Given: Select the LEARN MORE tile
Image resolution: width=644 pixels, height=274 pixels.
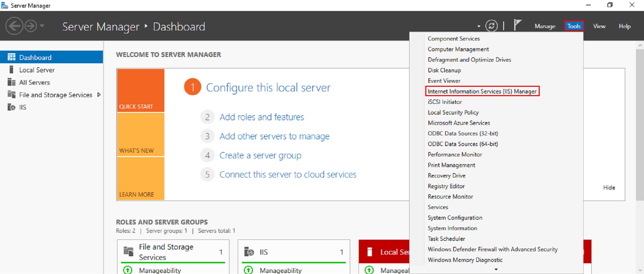Looking at the screenshot, I should coord(141,179).
